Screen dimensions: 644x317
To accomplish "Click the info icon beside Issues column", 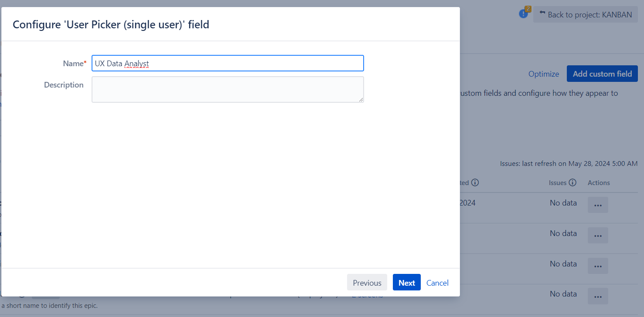I will 572,183.
